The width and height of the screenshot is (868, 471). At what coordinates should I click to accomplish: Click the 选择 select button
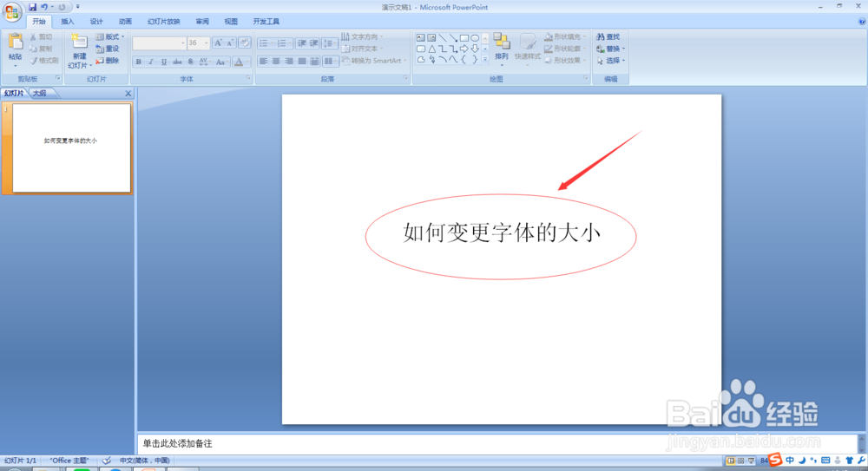[x=610, y=61]
